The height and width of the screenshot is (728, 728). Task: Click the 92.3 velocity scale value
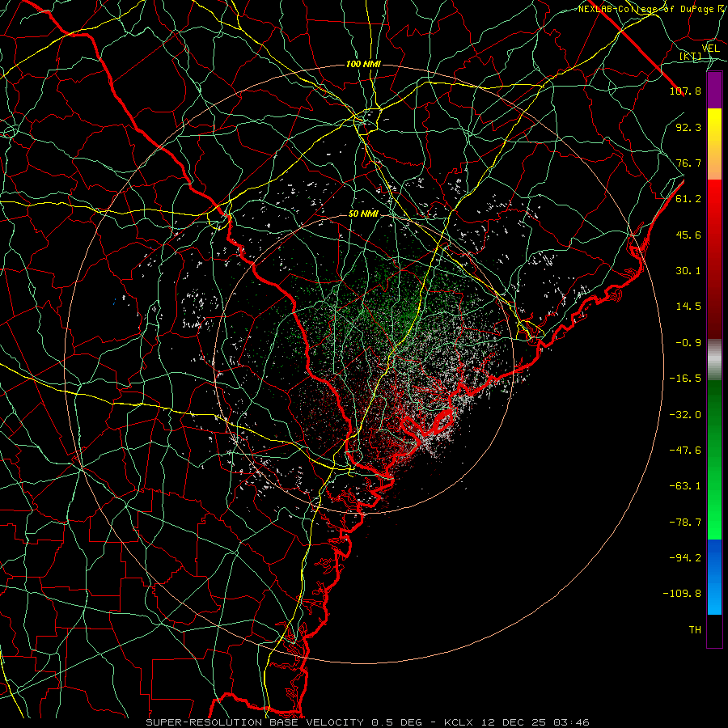click(688, 127)
